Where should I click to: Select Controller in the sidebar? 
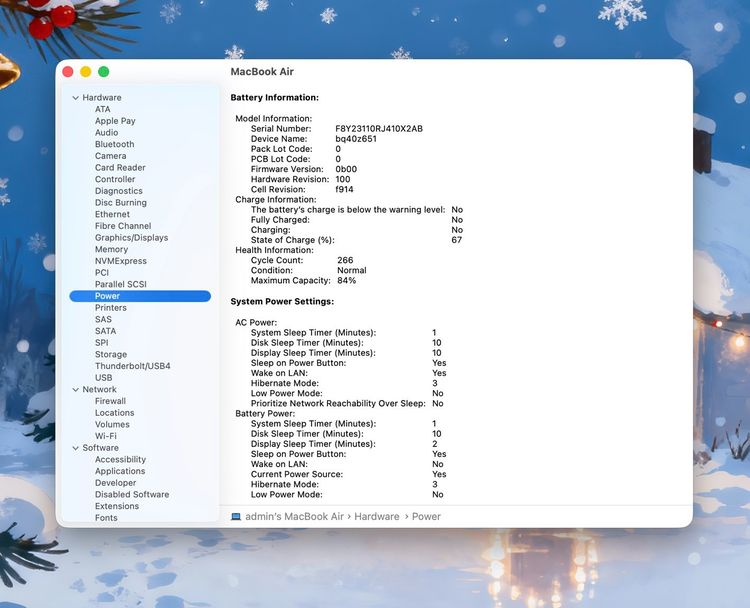[115, 179]
